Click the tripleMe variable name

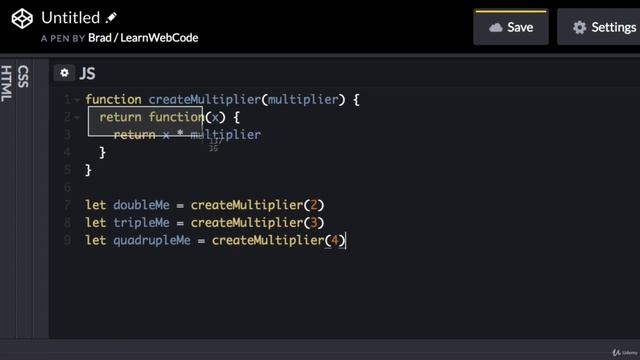[141, 222]
